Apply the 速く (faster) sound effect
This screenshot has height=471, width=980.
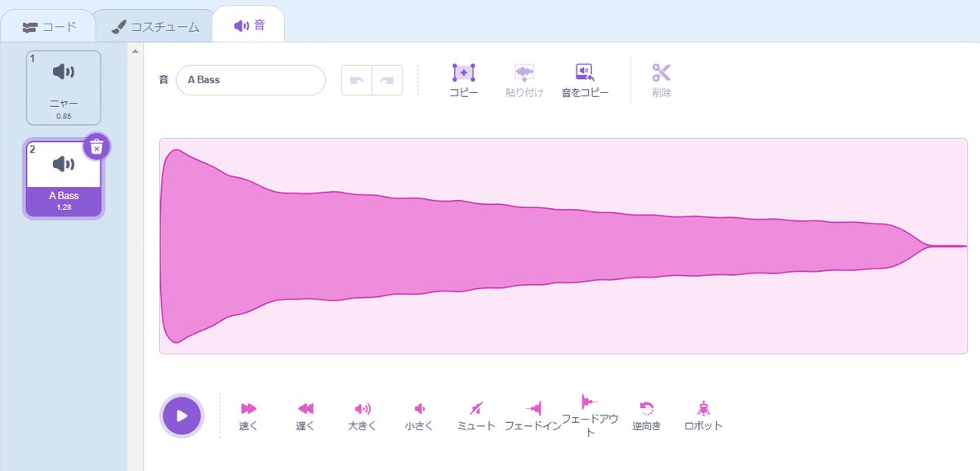pos(247,415)
